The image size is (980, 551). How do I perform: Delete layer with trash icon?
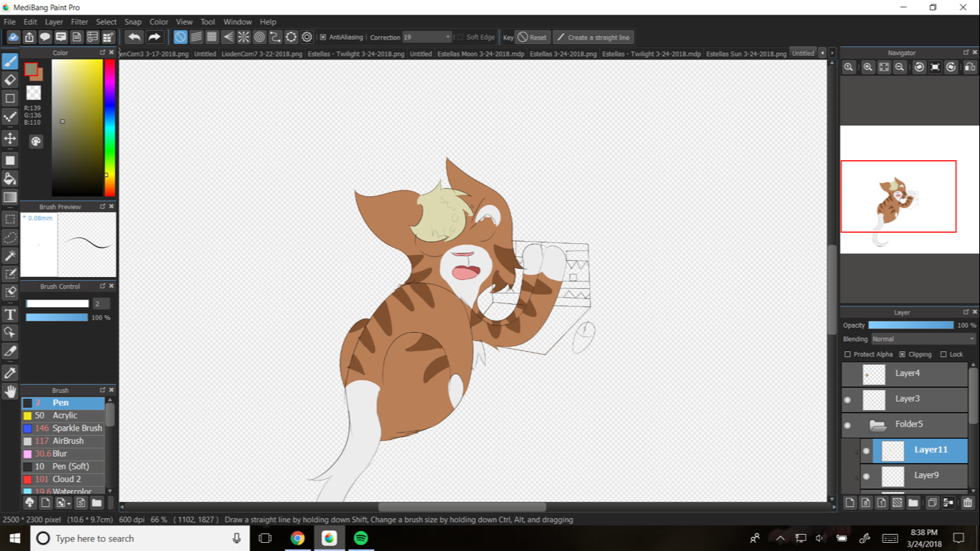click(x=968, y=503)
